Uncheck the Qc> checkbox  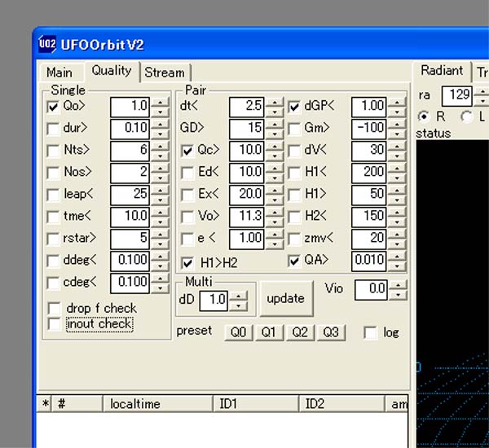tap(187, 152)
